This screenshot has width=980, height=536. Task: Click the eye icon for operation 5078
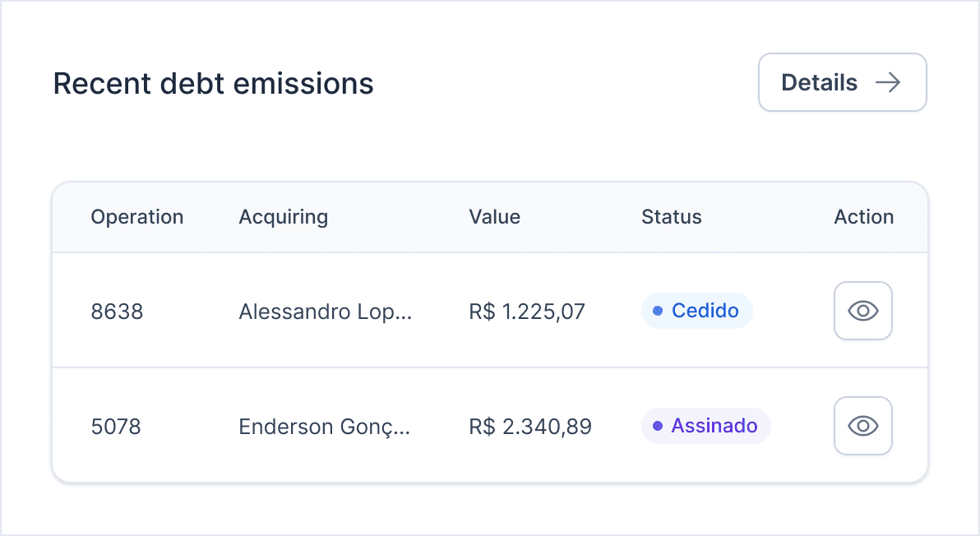point(863,426)
